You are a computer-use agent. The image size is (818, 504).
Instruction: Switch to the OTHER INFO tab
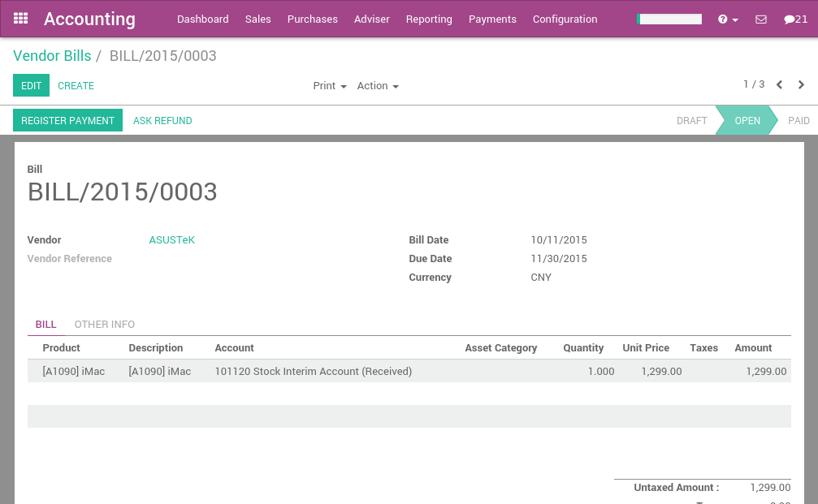pos(104,325)
